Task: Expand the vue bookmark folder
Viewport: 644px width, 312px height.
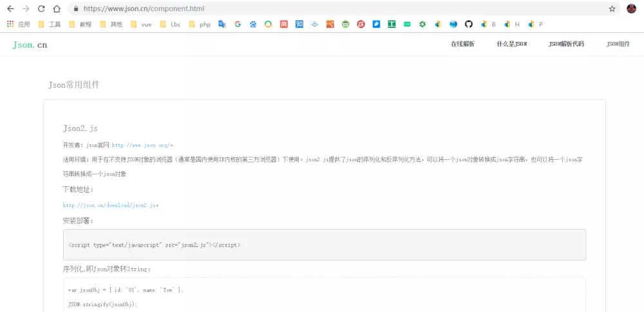Action: pos(141,24)
